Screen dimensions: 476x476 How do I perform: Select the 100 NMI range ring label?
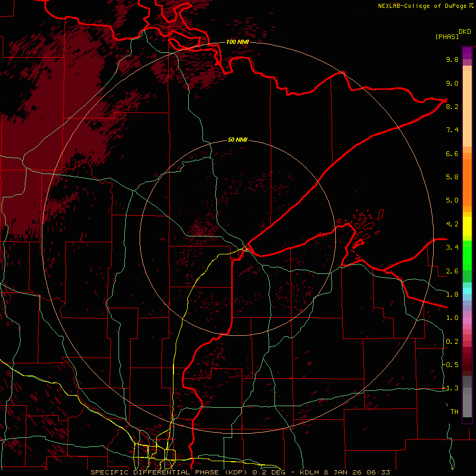(237, 42)
